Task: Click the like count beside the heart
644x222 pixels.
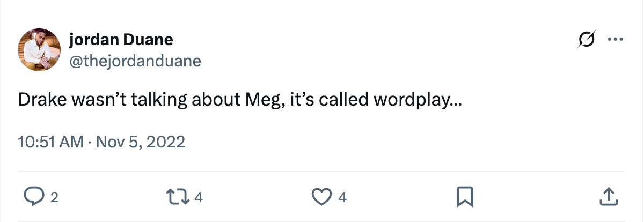Action: 342,197
